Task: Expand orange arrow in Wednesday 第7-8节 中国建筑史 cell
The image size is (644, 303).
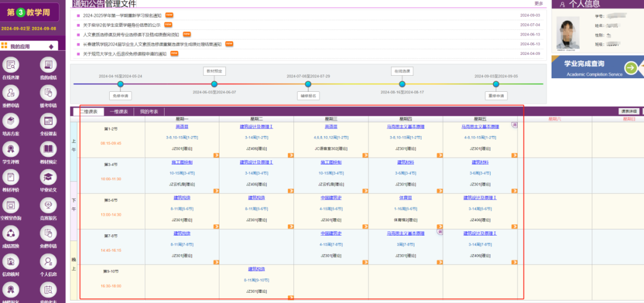Action: coord(365,262)
